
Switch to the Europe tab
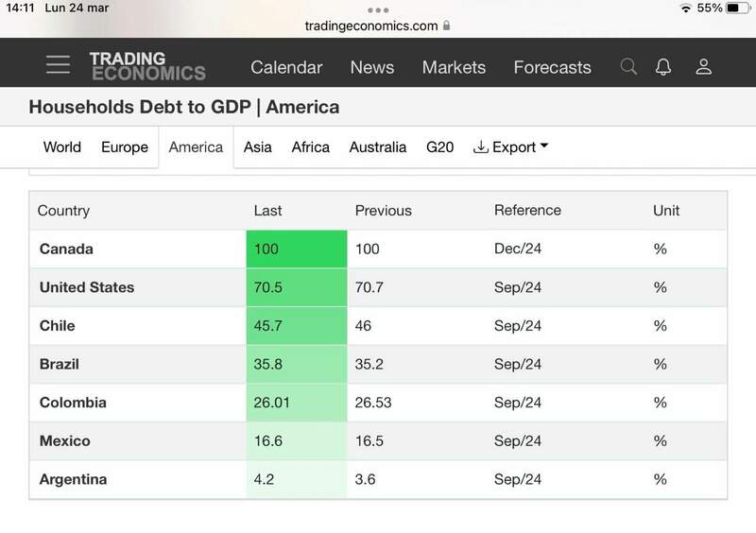point(125,146)
